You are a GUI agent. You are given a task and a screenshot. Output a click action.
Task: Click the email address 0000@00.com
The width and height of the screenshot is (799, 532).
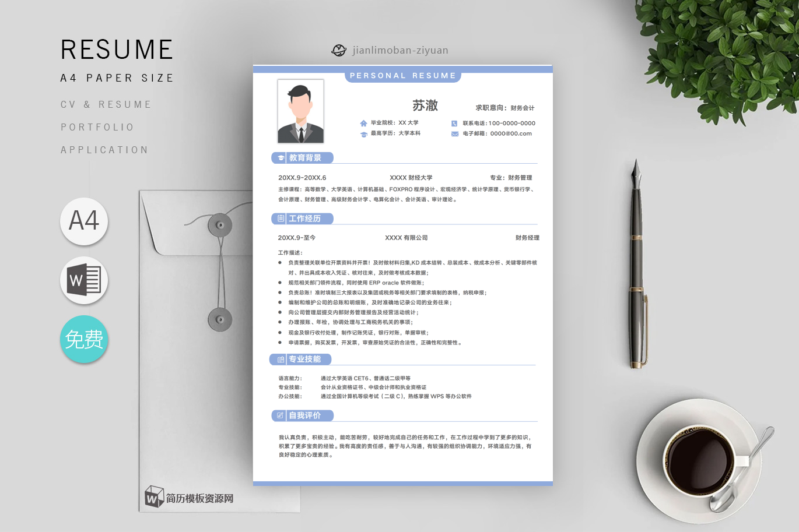[x=511, y=134]
